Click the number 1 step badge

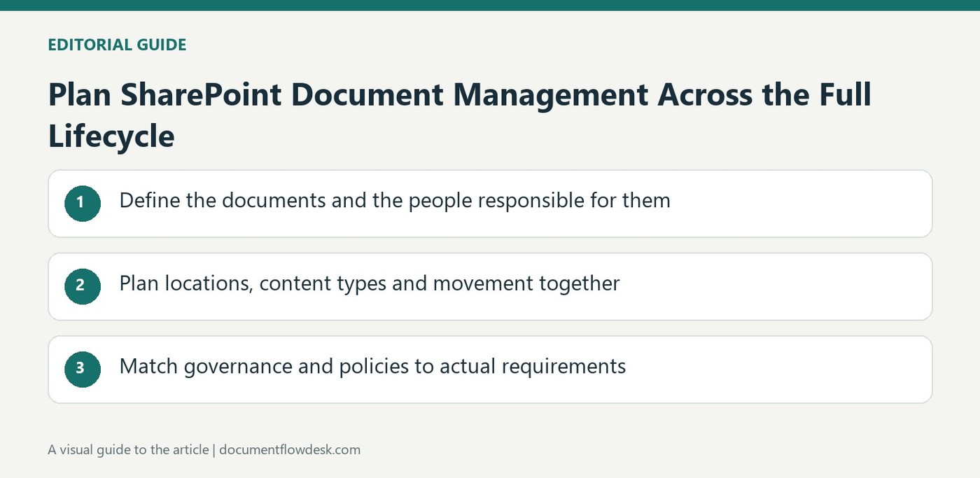pyautogui.click(x=83, y=204)
